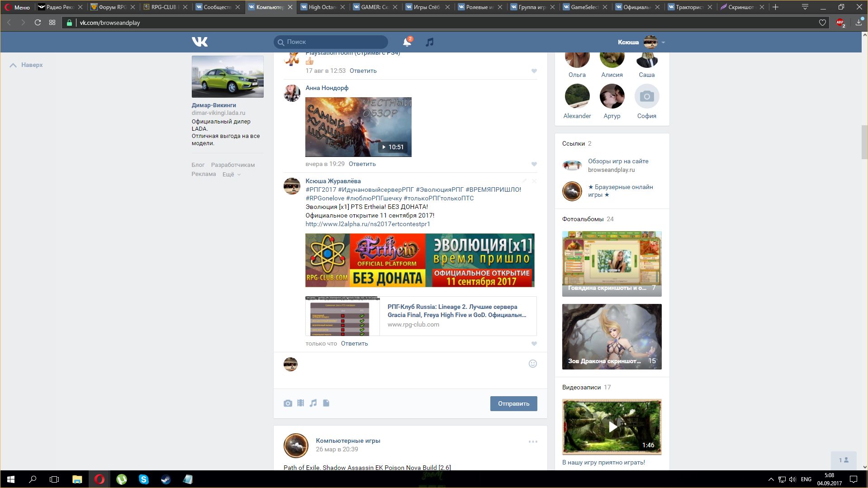Open the music player note icon
The height and width of the screenshot is (488, 868).
(x=430, y=42)
